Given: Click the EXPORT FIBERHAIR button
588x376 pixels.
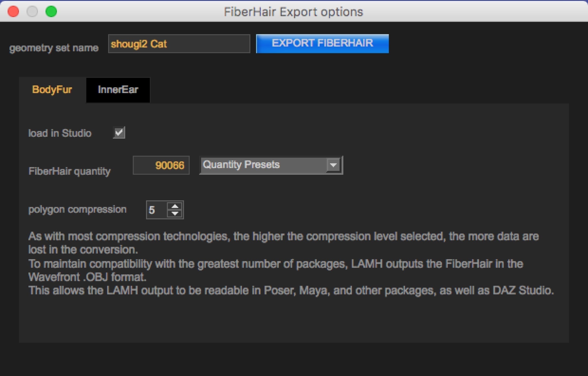Looking at the screenshot, I should pyautogui.click(x=322, y=43).
